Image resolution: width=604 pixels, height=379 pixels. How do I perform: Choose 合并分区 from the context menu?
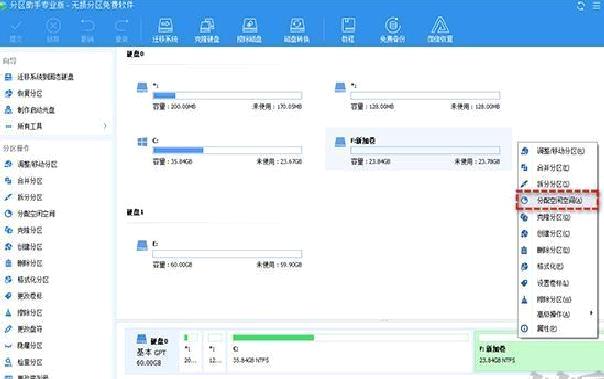tap(557, 168)
